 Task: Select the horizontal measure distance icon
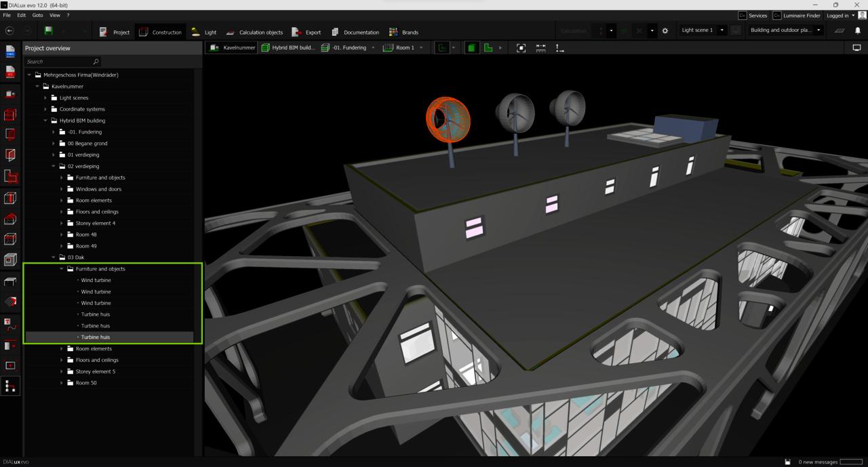pyautogui.click(x=540, y=48)
